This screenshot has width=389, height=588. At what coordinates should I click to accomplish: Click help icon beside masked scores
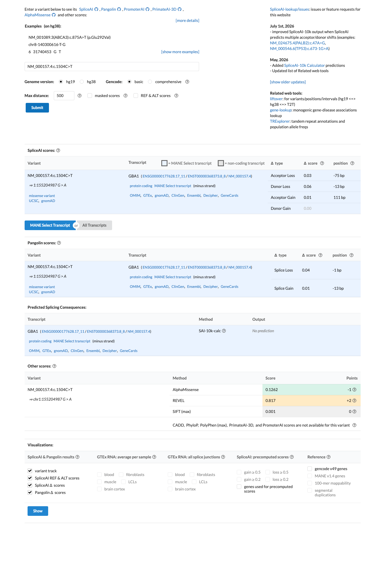tap(125, 96)
